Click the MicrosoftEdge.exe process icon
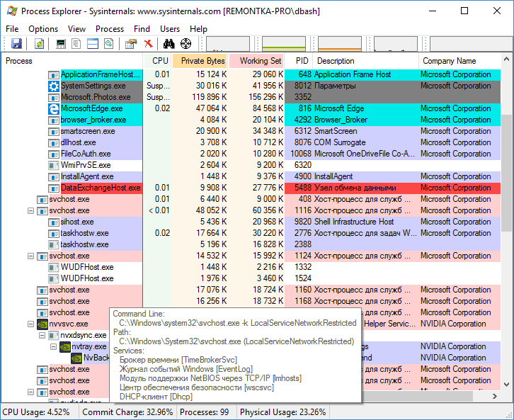 [x=54, y=108]
